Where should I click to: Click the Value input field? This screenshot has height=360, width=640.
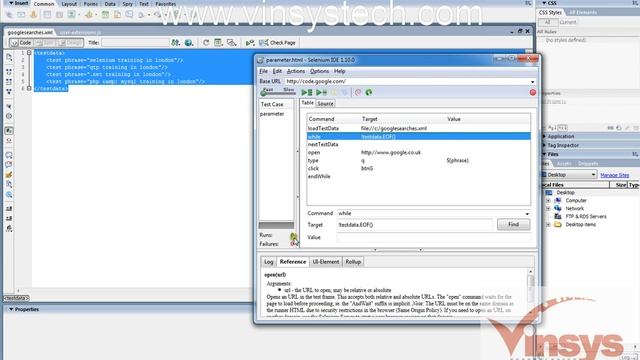(x=433, y=237)
